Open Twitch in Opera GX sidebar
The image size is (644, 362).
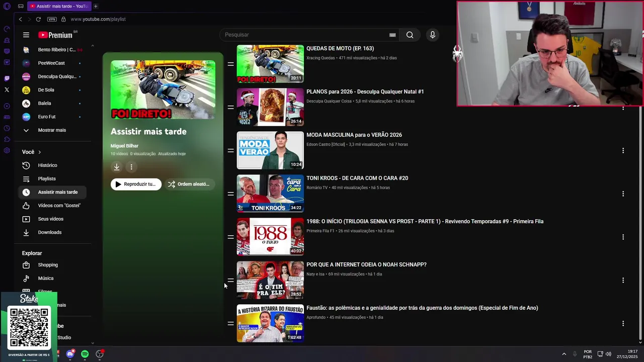point(7,78)
